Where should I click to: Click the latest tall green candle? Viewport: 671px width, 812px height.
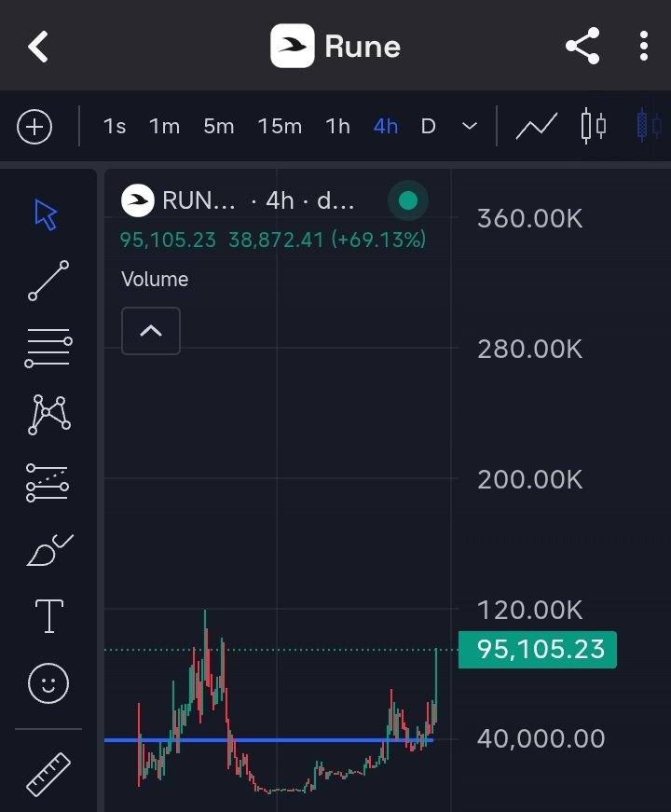[x=436, y=686]
